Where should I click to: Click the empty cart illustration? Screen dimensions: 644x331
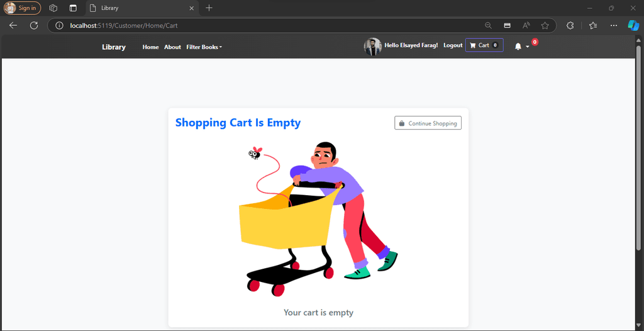coord(318,220)
